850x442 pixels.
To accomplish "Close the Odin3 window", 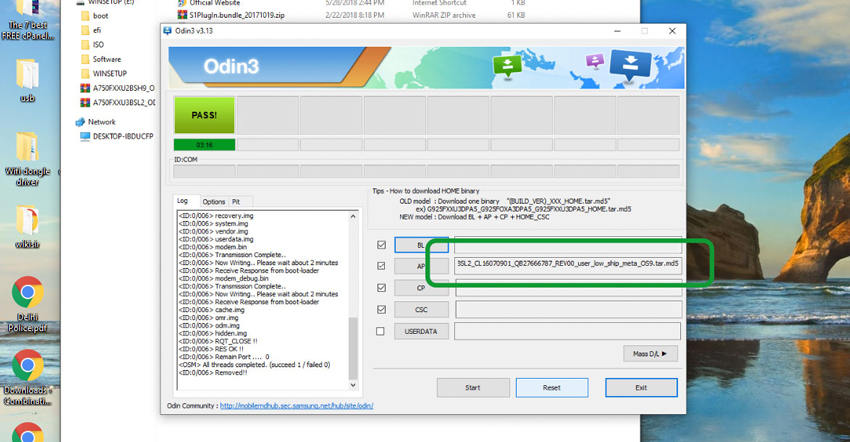I will 672,31.
